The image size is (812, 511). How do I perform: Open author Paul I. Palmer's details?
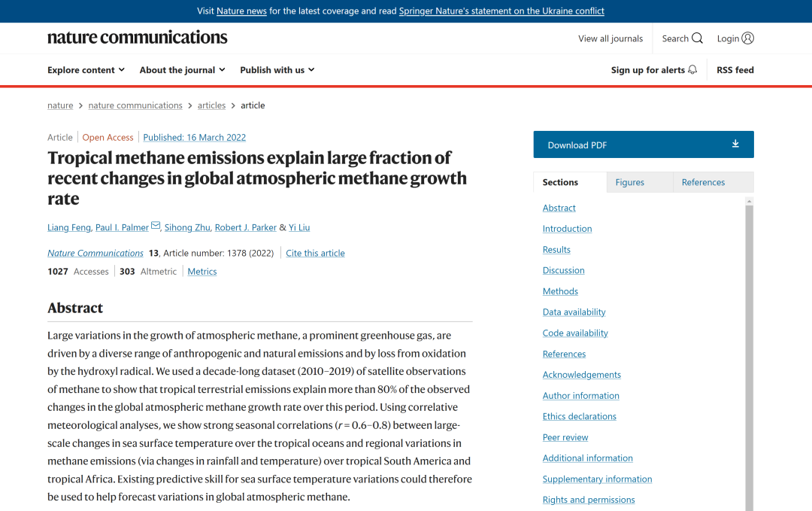(x=122, y=227)
